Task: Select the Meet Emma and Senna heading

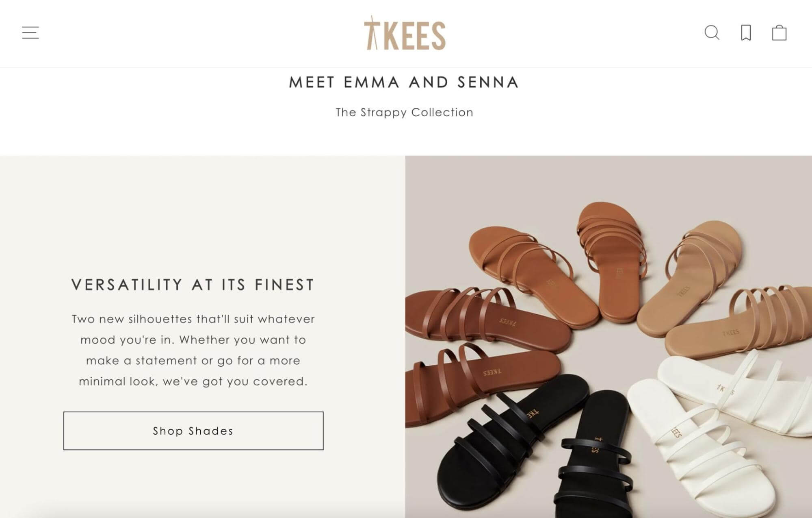Action: pos(404,82)
